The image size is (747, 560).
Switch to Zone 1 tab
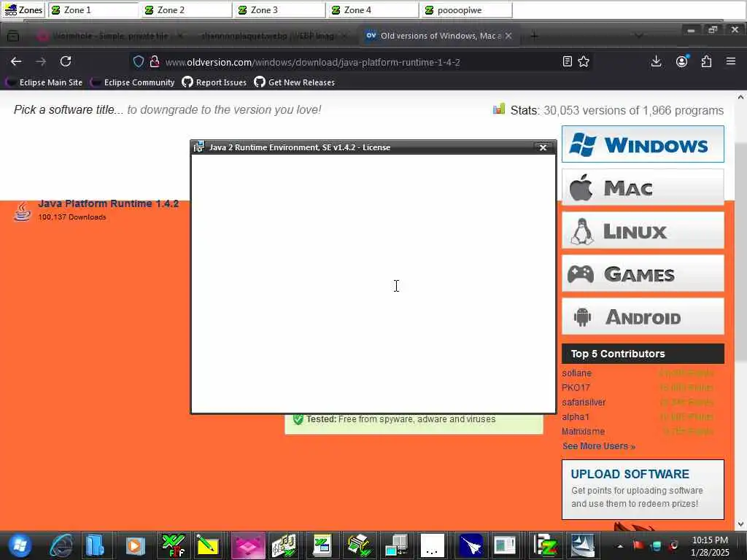click(x=94, y=10)
